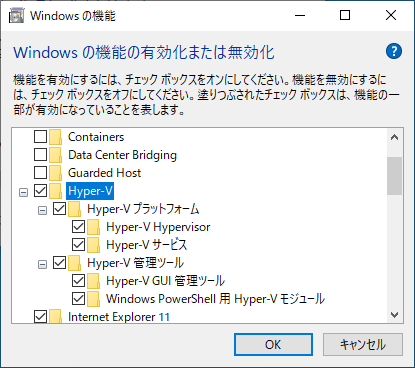Maximize the Windows の機能 window
This screenshot has height=368, width=415.
[x=345, y=15]
